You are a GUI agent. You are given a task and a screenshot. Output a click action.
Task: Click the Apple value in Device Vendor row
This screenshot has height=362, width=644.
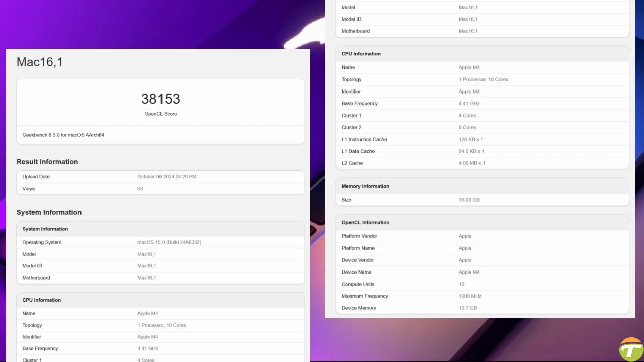pyautogui.click(x=465, y=260)
